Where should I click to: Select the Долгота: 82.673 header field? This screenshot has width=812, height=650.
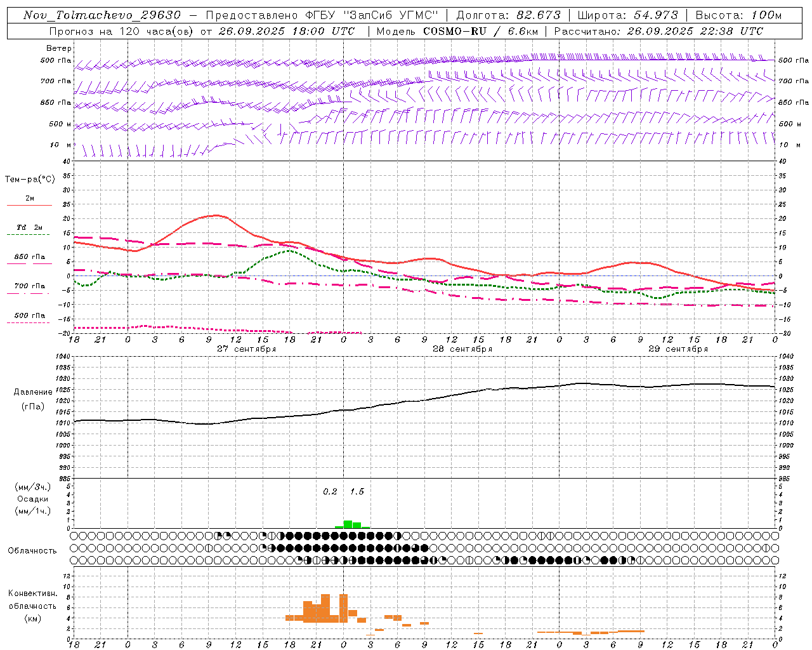click(508, 15)
